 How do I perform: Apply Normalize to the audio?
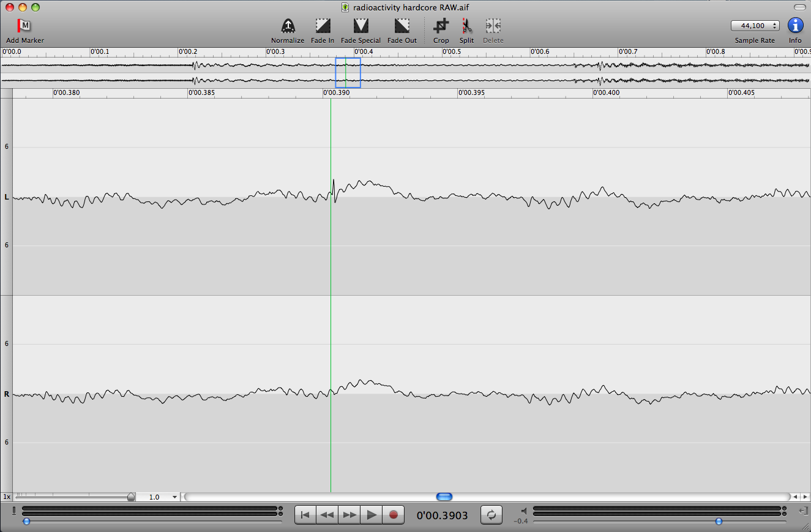tap(288, 26)
